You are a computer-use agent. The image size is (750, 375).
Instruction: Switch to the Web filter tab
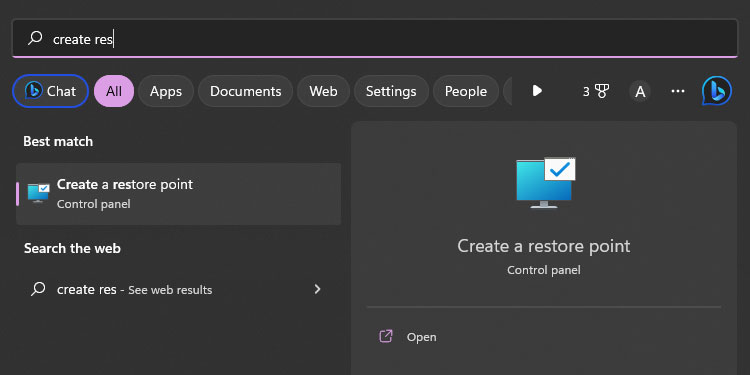(x=323, y=91)
